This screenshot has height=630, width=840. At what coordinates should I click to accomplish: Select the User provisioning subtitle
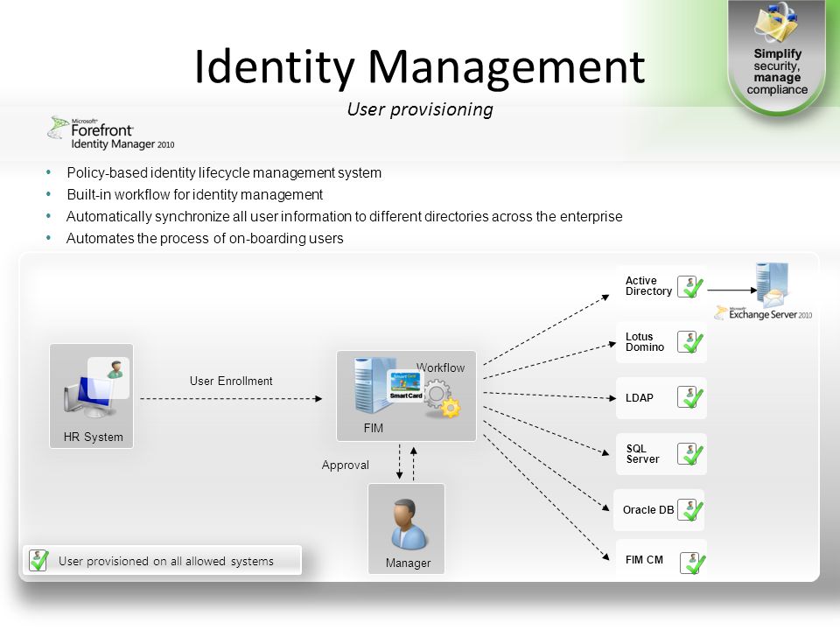(x=419, y=109)
